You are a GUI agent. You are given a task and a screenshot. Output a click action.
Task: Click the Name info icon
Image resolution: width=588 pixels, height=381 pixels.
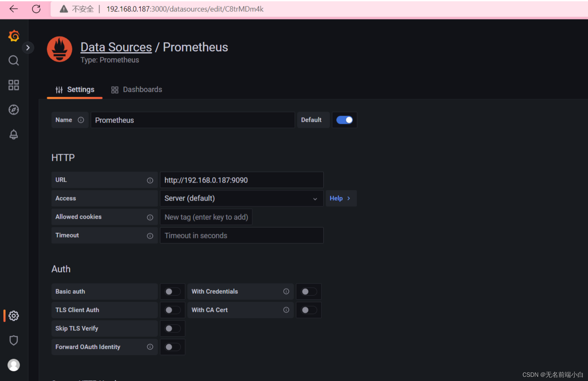81,120
